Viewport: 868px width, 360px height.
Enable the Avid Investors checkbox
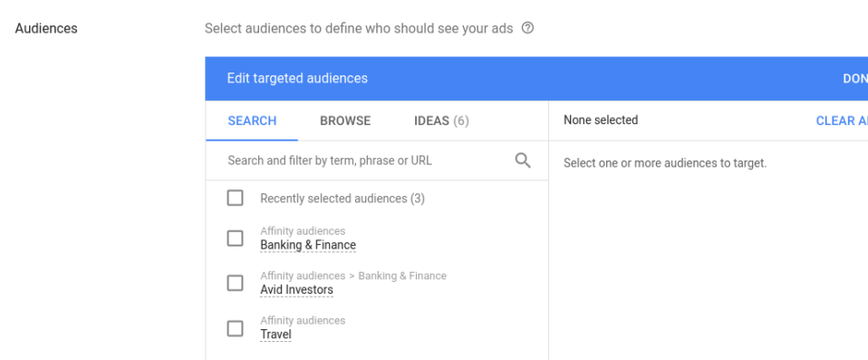pyautogui.click(x=236, y=283)
